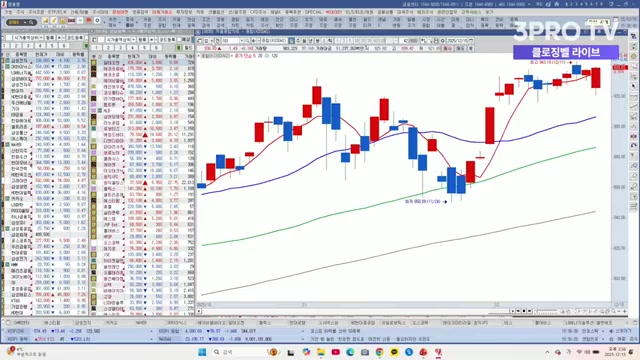
Task: Open Chrome from the taskbar
Action: 380,352
